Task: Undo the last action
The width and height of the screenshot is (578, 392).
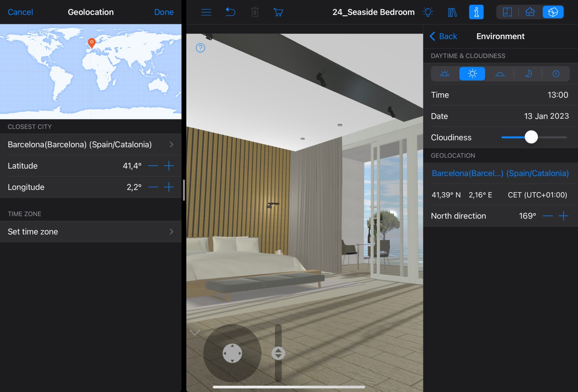Action: coord(230,12)
